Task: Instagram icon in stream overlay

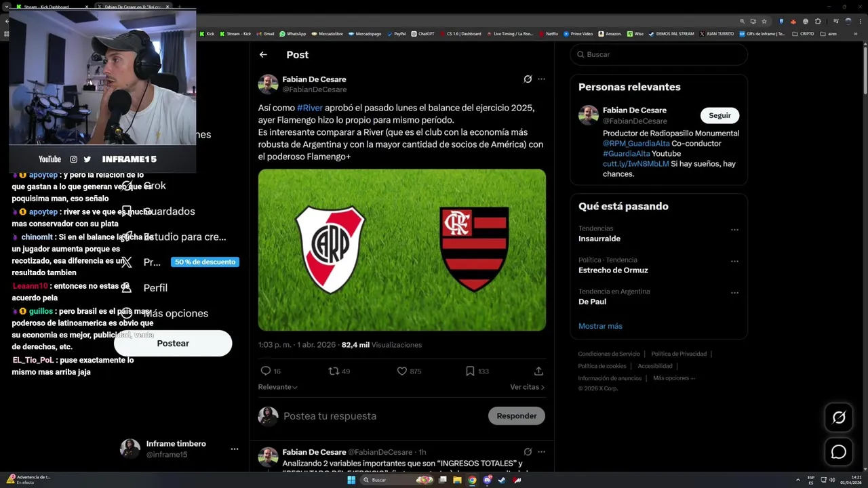Action: (73, 159)
